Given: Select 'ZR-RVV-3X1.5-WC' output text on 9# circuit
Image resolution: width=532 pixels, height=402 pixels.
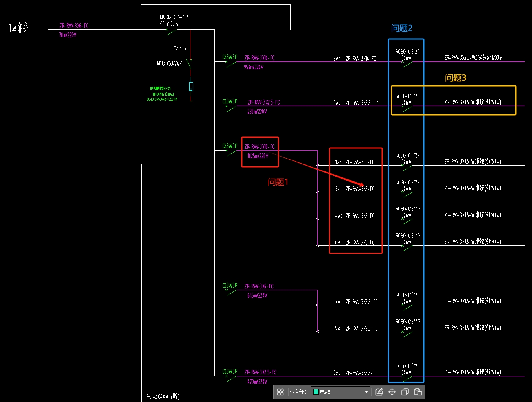Looking at the screenshot, I should tap(473, 328).
